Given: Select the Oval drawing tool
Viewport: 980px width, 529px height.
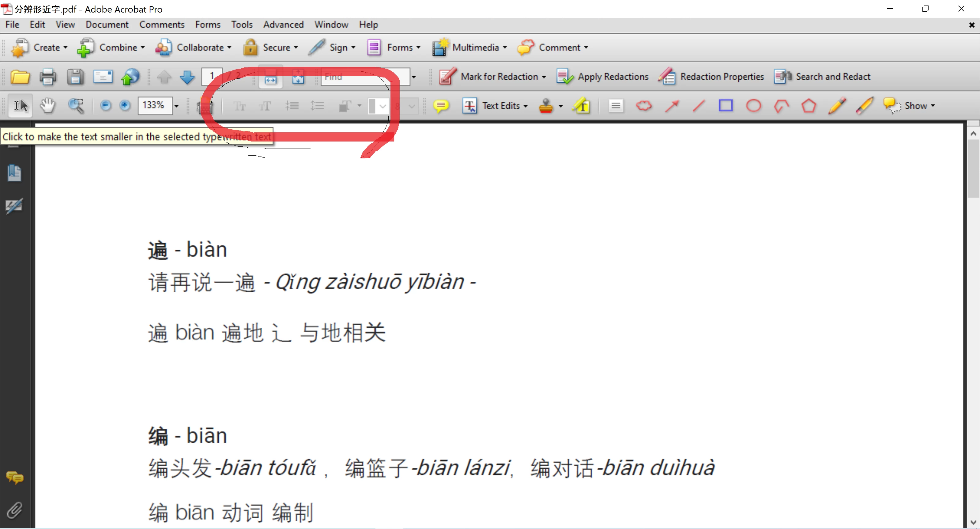Looking at the screenshot, I should [753, 105].
